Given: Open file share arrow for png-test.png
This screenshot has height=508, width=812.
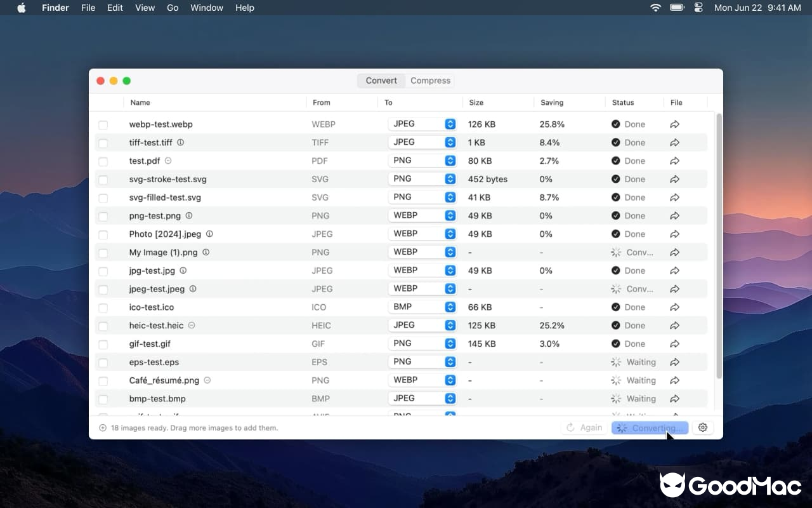Looking at the screenshot, I should coord(675,216).
